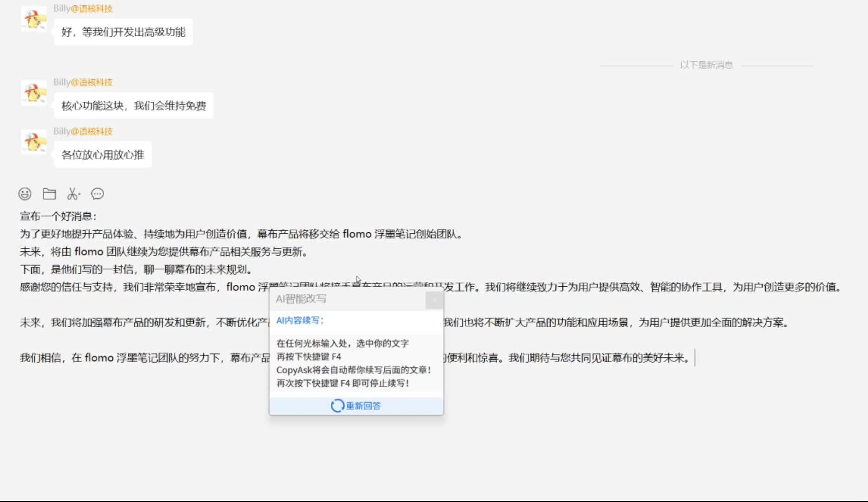Image resolution: width=868 pixels, height=502 pixels.
Task: Click line 下面，是他们写的一封信
Action: tap(136, 269)
